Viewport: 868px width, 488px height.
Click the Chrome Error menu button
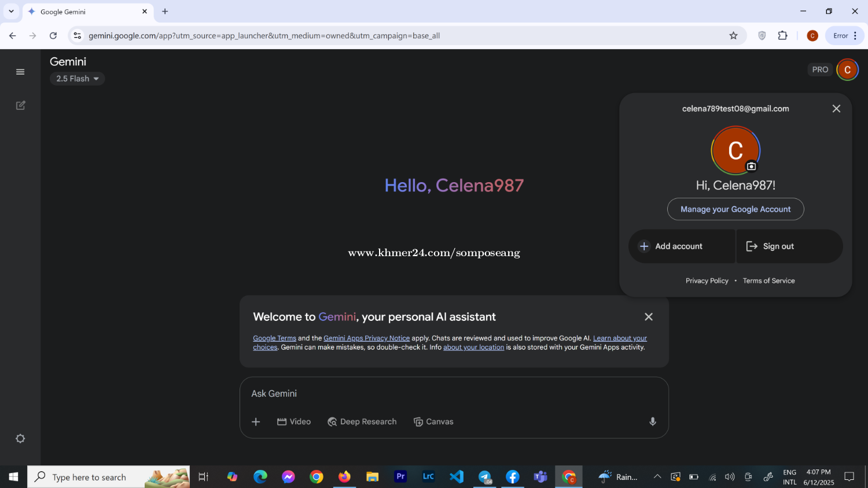pyautogui.click(x=845, y=36)
